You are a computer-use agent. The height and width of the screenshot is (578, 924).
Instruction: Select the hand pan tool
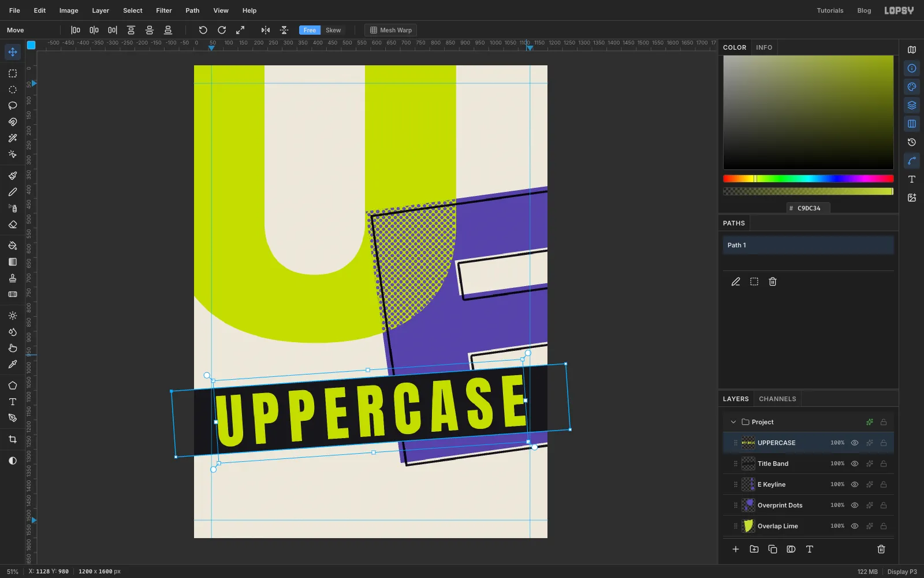click(x=13, y=348)
